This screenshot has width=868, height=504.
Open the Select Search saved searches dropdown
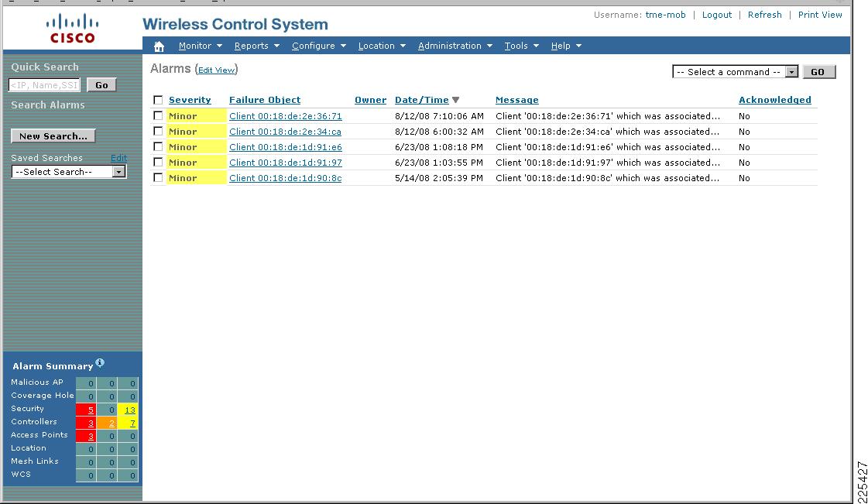(69, 172)
